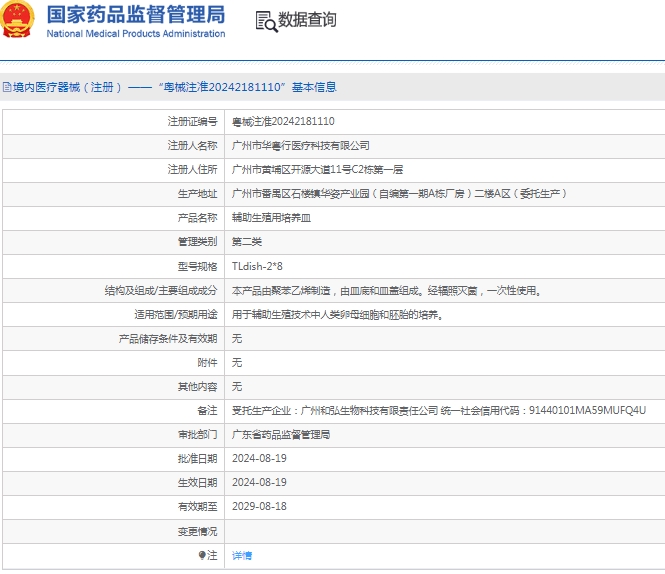This screenshot has width=665, height=574.
Task: Click the 注册人名称 label
Action: tap(192, 146)
